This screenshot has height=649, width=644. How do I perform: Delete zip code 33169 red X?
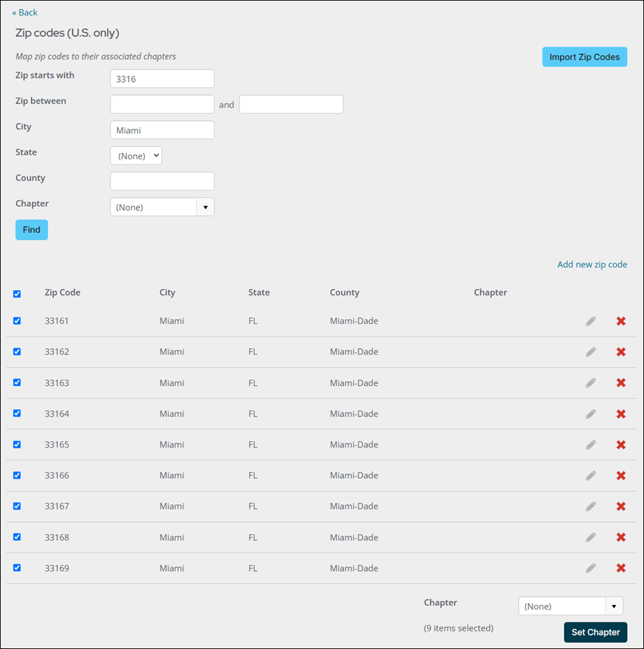point(621,568)
